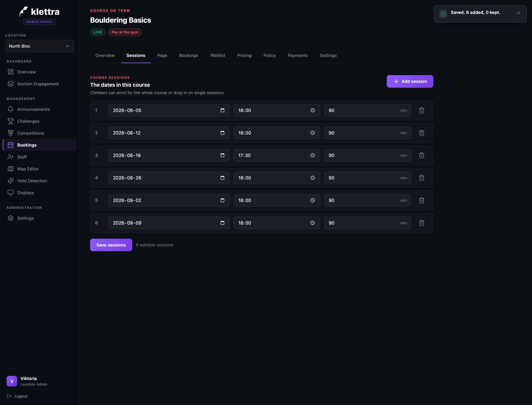The width and height of the screenshot is (532, 405).
Task: Open the clock picker for the 17:30 time
Action: click(x=313, y=155)
